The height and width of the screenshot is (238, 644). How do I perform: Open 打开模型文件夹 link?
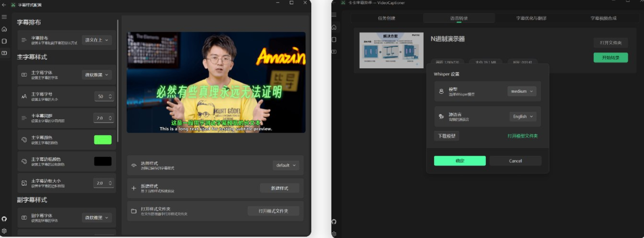[523, 136]
